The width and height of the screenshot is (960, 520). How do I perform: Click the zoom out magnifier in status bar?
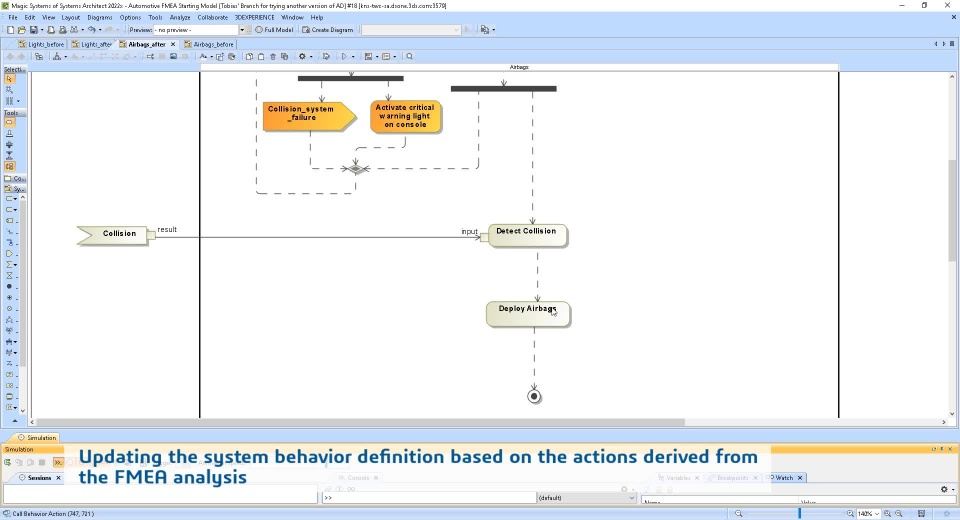738,513
